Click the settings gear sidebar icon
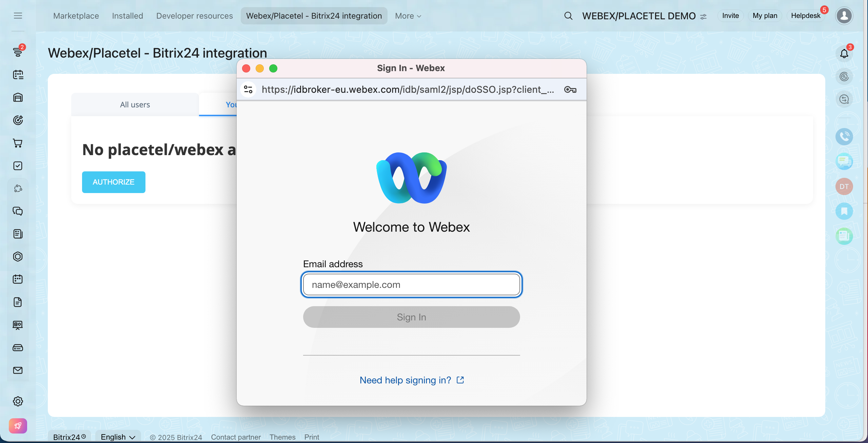 [18, 401]
